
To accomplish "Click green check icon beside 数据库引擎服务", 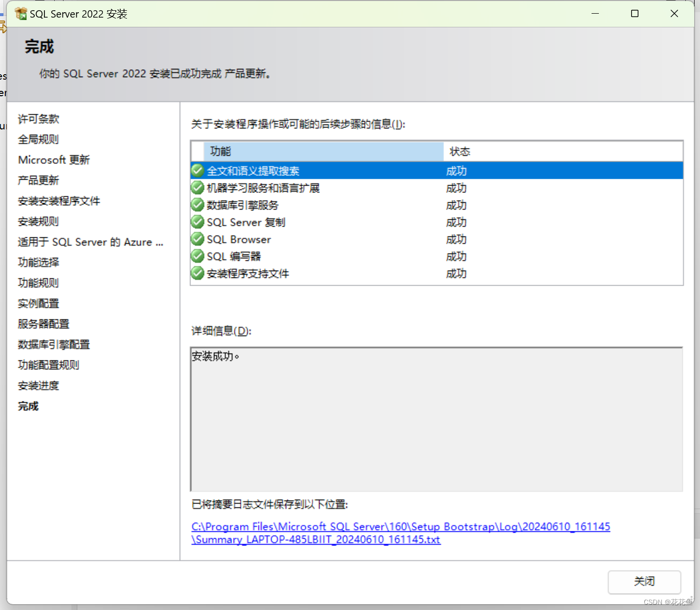I will 197,205.
